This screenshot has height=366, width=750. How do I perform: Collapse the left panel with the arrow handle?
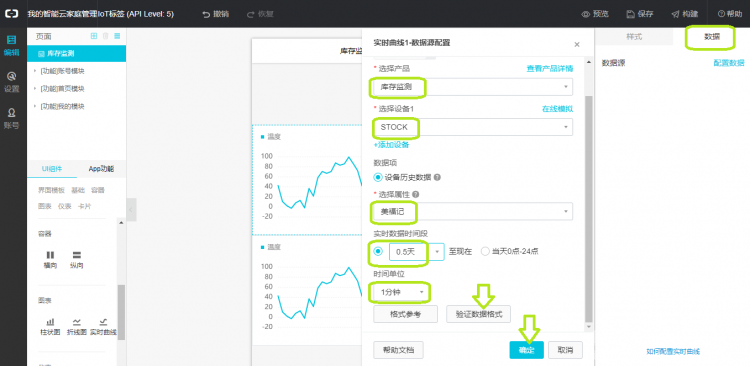(131, 210)
